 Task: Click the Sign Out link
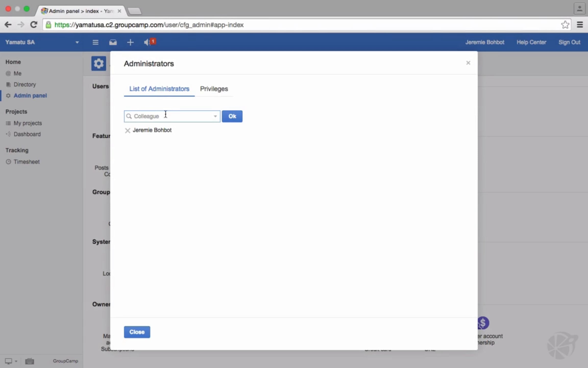coord(569,42)
